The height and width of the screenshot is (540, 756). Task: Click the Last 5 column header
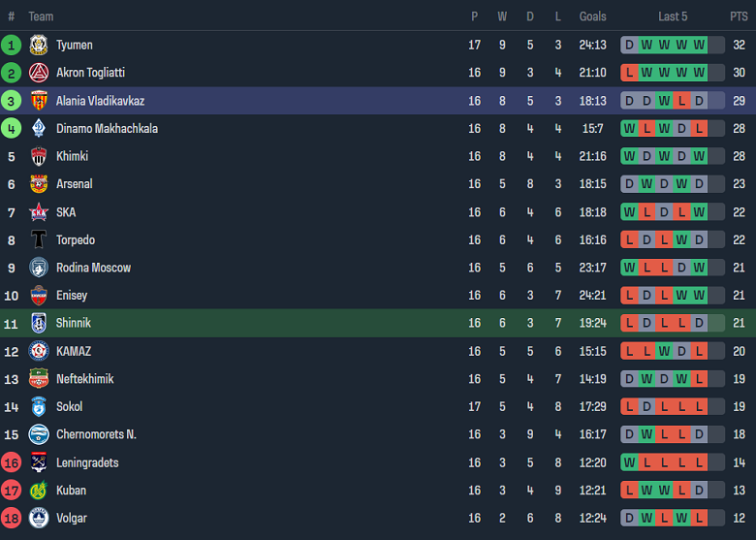point(673,16)
